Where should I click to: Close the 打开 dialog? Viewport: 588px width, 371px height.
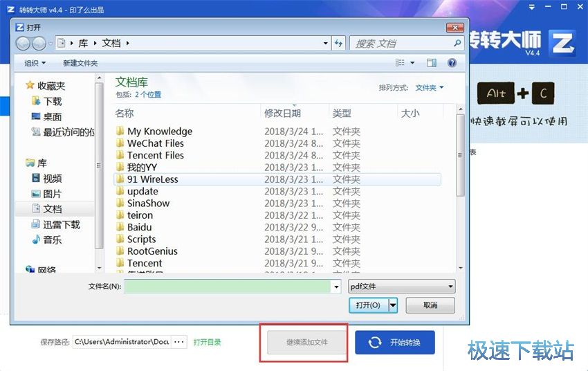[x=455, y=28]
